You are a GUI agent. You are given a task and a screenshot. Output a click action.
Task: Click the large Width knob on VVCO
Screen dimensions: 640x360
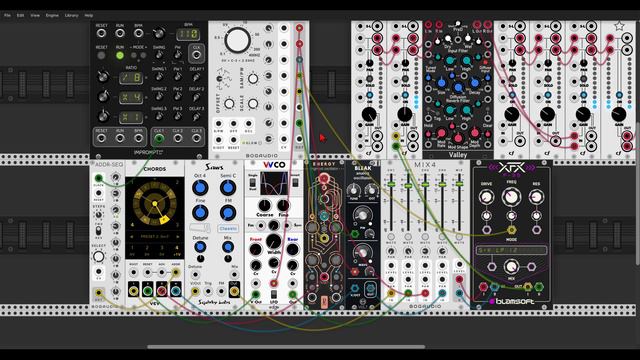click(274, 241)
